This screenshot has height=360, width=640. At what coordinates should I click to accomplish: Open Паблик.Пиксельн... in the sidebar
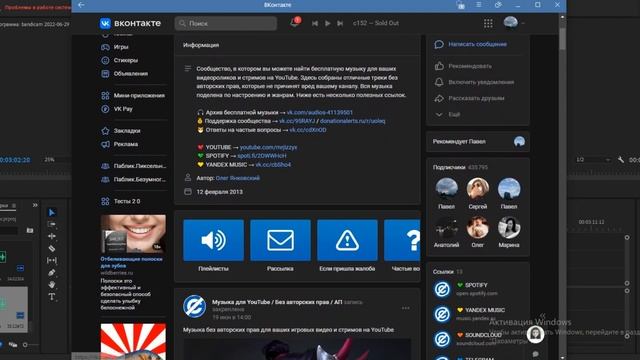pyautogui.click(x=140, y=166)
